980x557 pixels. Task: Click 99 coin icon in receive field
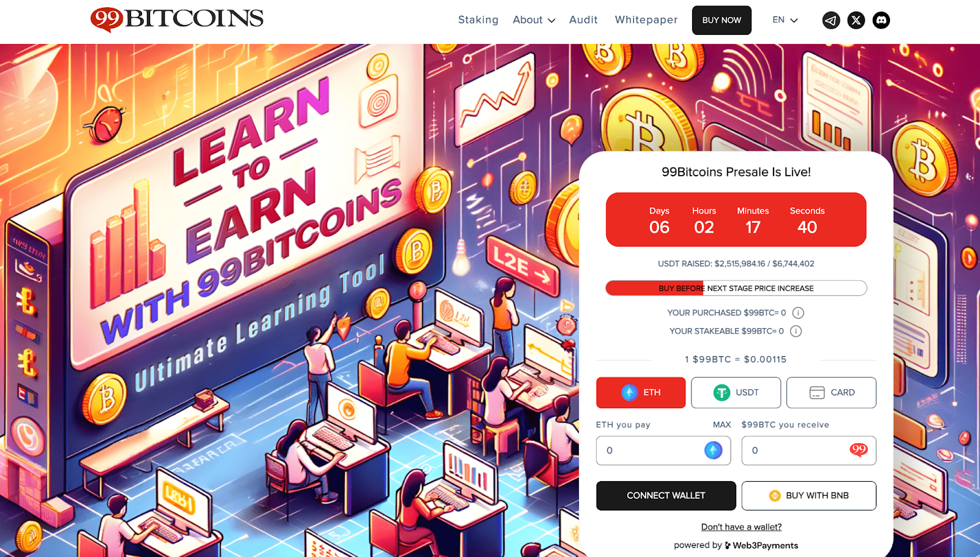[x=859, y=450]
